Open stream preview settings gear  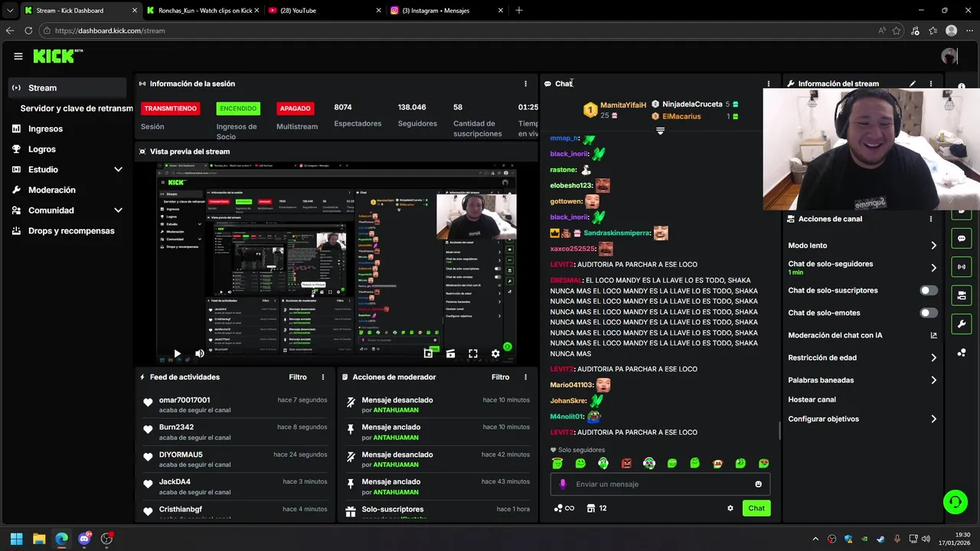pyautogui.click(x=495, y=354)
